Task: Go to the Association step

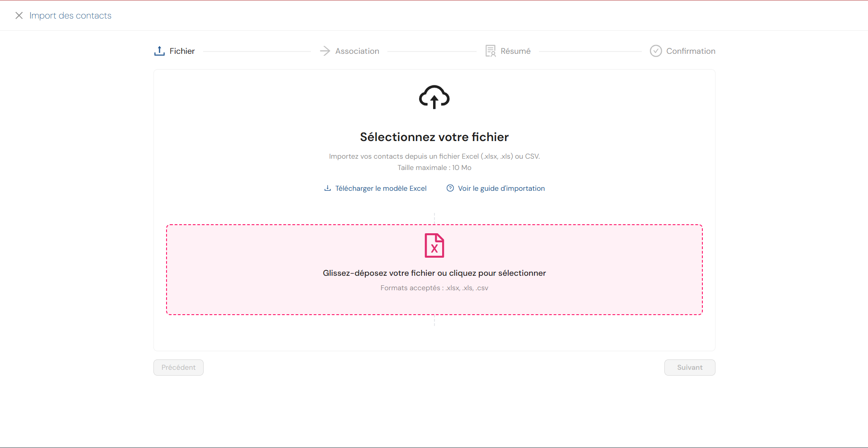Action: click(x=357, y=51)
